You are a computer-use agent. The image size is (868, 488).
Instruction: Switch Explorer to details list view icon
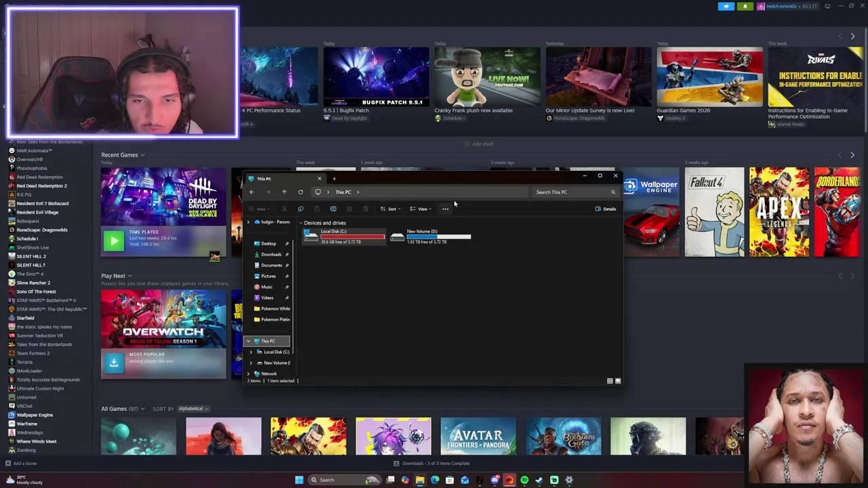(x=610, y=381)
